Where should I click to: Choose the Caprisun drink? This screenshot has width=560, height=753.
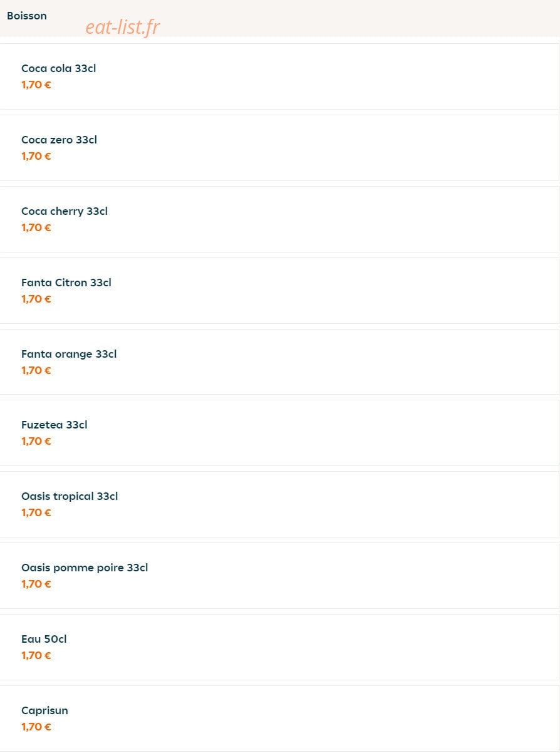279,719
